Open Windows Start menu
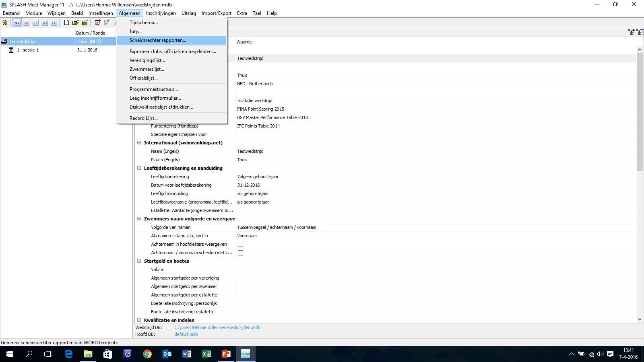 [10, 354]
